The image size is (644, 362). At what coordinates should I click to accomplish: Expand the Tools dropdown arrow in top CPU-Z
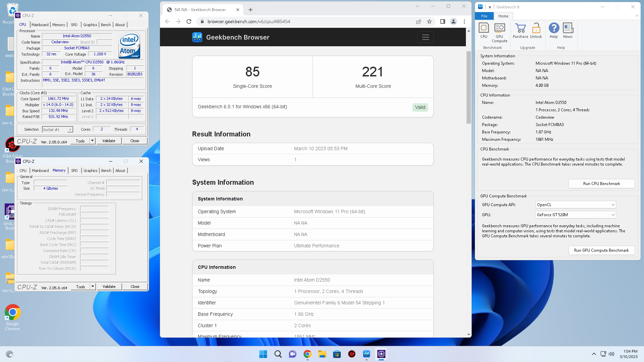[x=93, y=141]
